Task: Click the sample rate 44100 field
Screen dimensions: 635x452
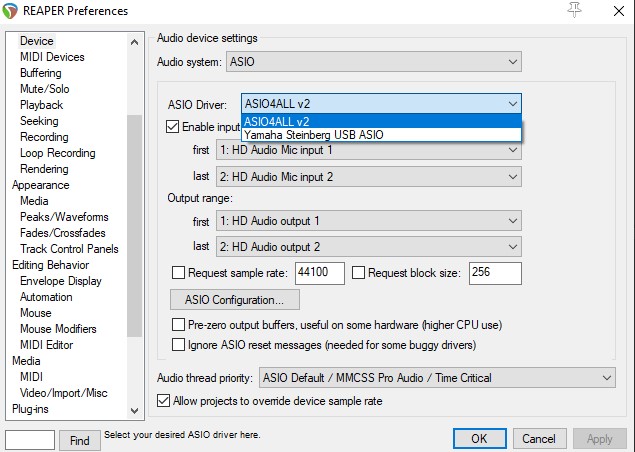Action: tap(319, 272)
